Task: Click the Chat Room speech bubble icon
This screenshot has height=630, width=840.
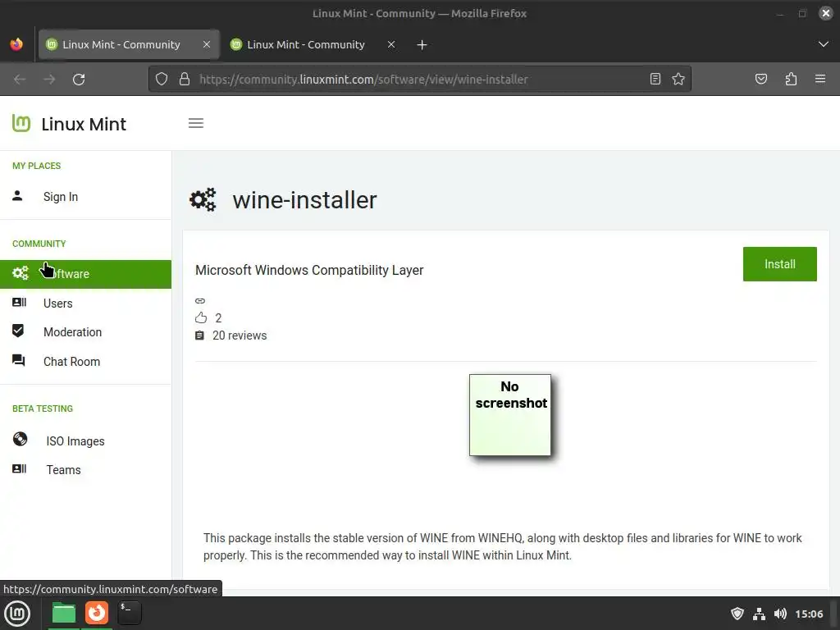Action: [x=19, y=360]
